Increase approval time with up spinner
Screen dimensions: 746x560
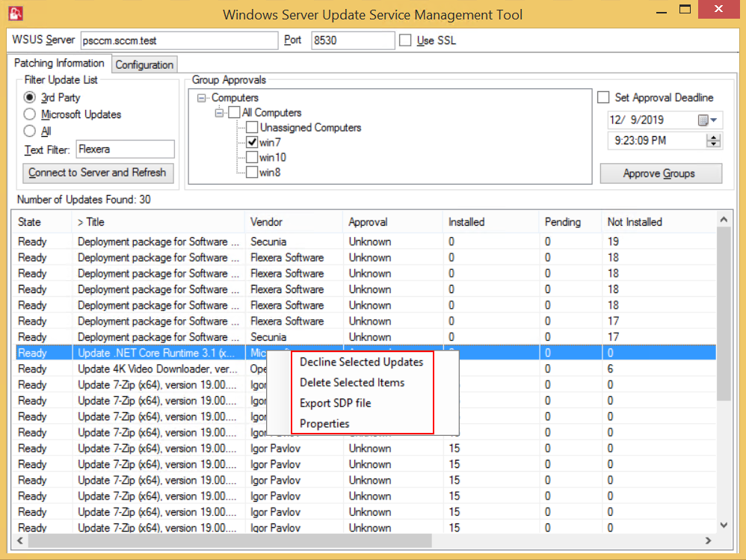tap(713, 136)
